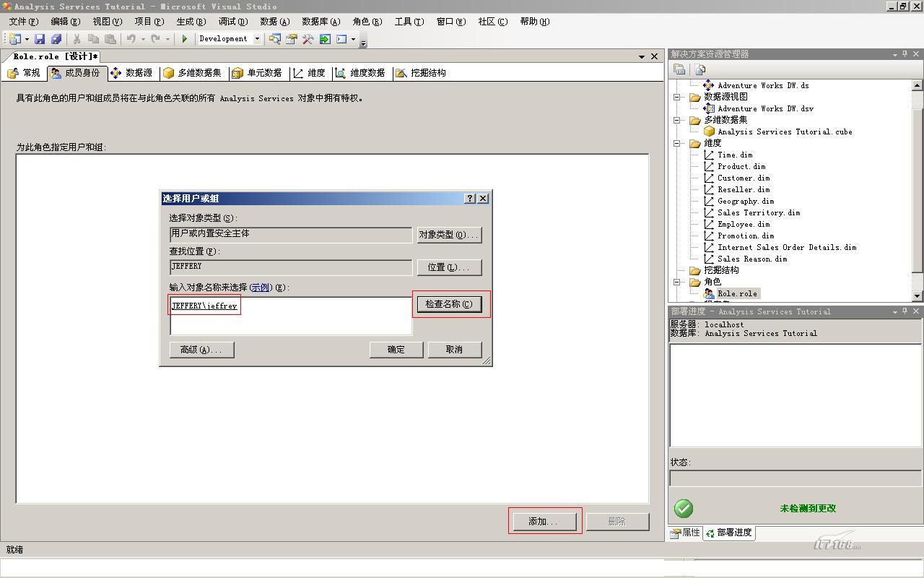Screen dimensions: 924x578
Task: Select Geography.dim in Solution Explorer
Action: click(x=746, y=201)
